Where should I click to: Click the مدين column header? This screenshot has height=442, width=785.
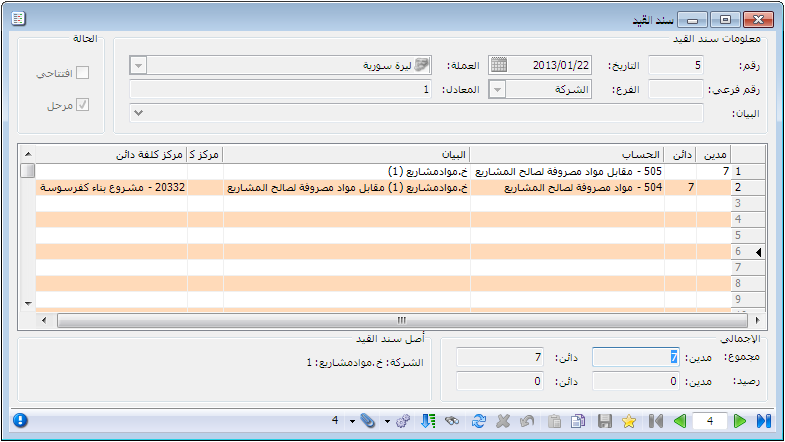coord(714,155)
